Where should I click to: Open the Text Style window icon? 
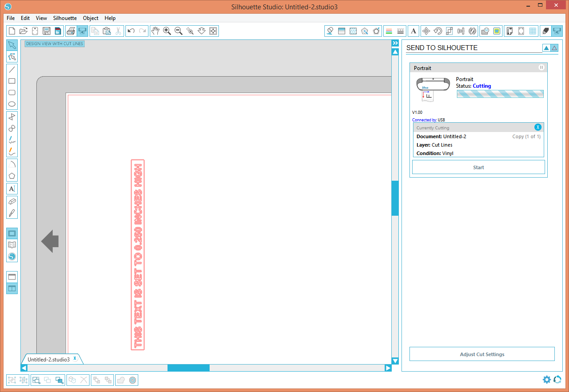tap(413, 31)
